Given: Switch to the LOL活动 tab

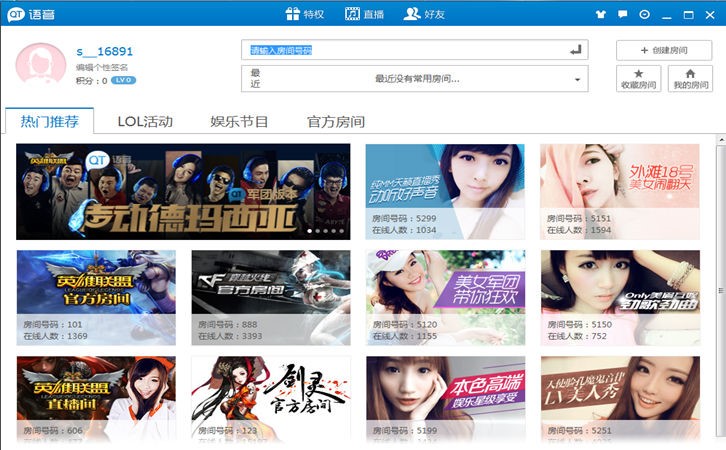Looking at the screenshot, I should point(145,122).
